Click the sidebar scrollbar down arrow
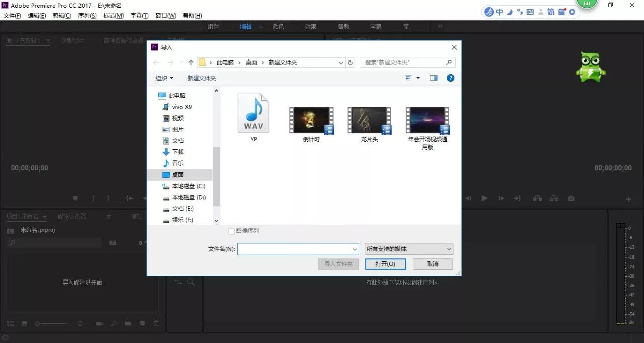The image size is (644, 343). 217,220
